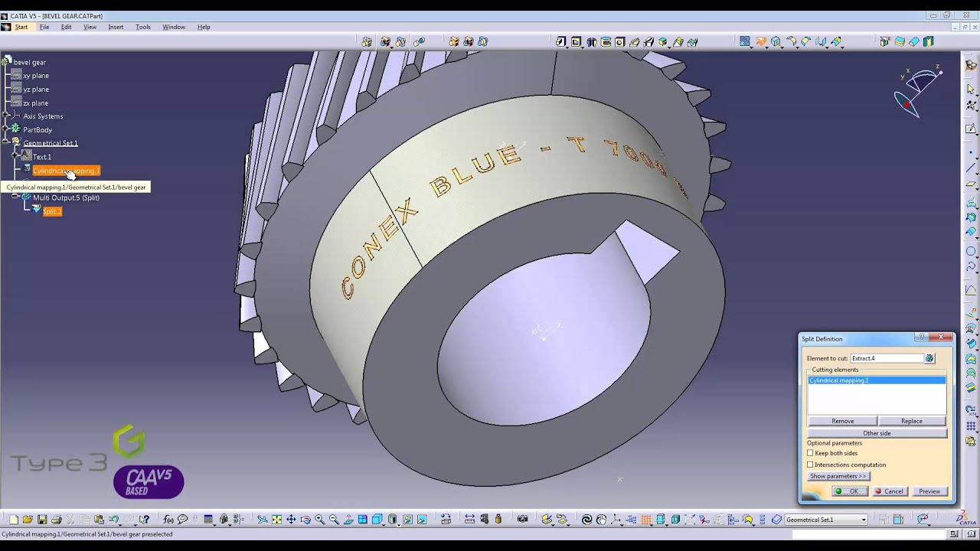The image size is (980, 551).
Task: Click the Measure Between ruler icon
Action: pos(469,520)
